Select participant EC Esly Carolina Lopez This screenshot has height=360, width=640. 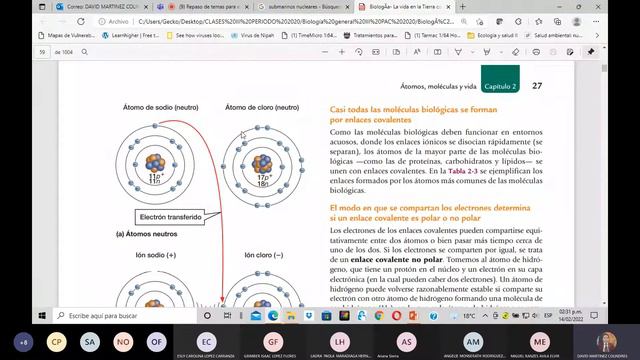207,342
